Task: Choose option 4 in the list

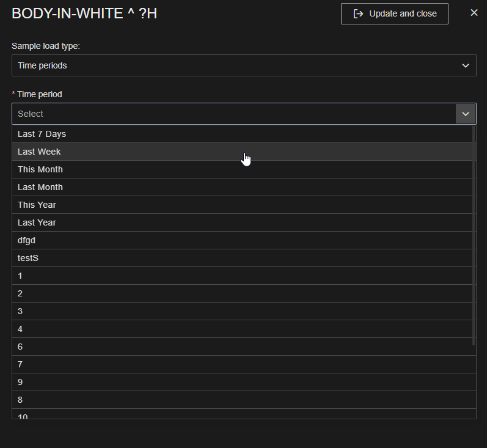Action: pyautogui.click(x=20, y=329)
